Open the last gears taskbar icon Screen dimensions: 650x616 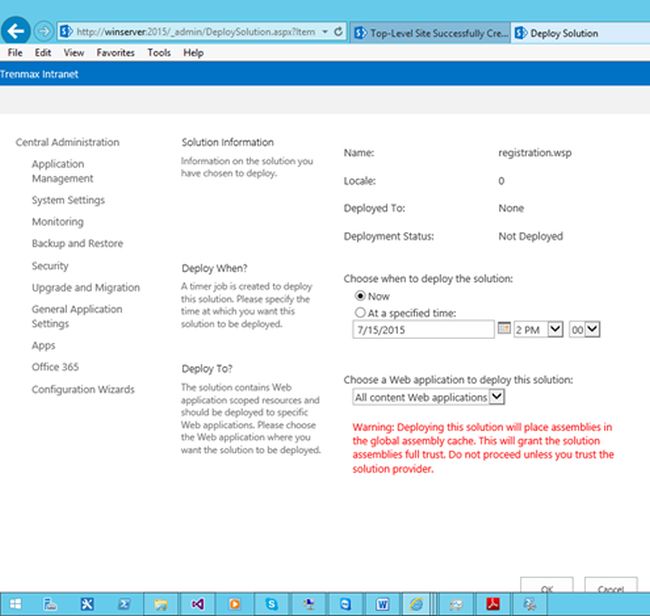coord(529,604)
